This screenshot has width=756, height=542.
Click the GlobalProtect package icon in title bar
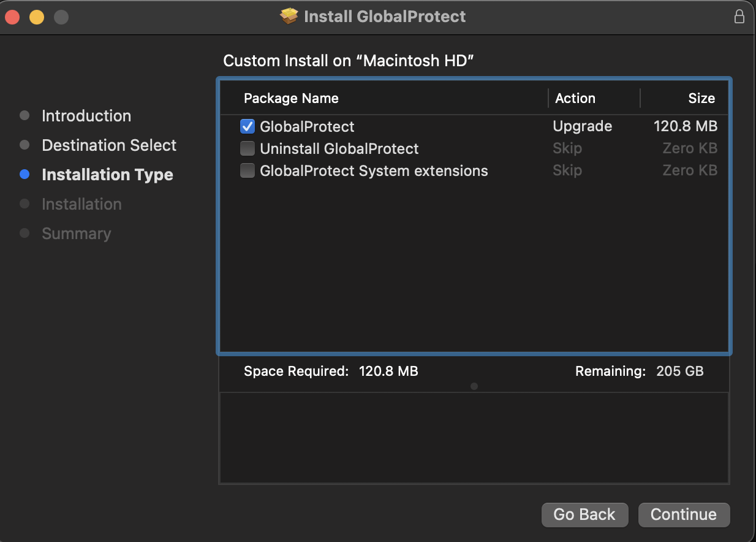[x=289, y=17]
